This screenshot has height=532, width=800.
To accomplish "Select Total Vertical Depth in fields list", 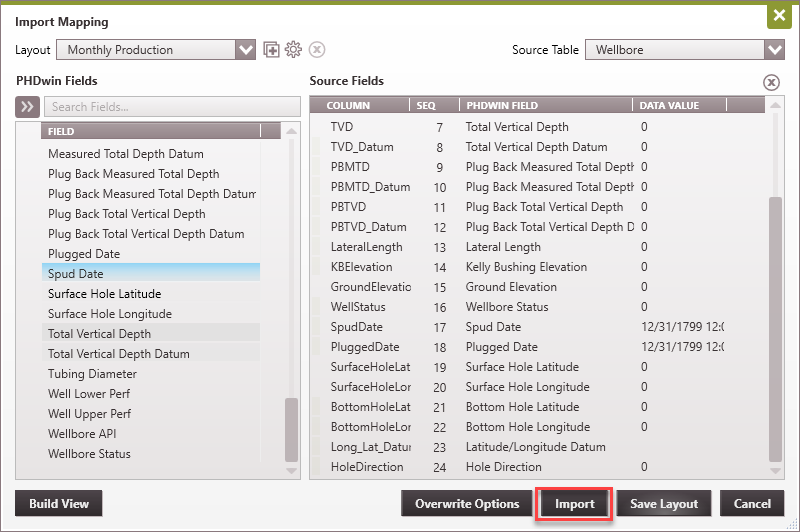I will 151,334.
